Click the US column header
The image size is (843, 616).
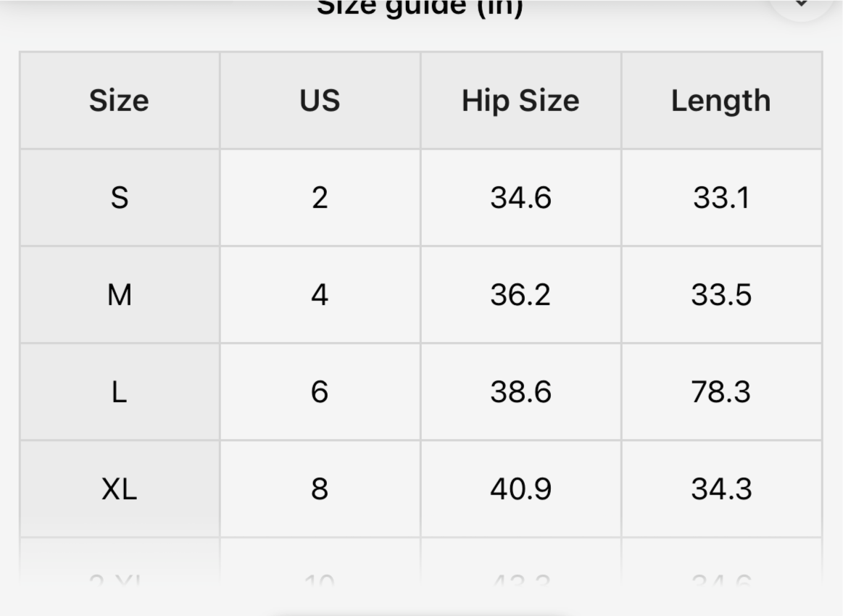(x=320, y=101)
